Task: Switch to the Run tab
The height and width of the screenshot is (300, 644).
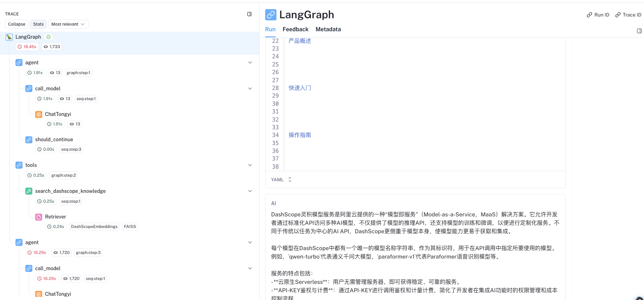Action: [x=270, y=30]
